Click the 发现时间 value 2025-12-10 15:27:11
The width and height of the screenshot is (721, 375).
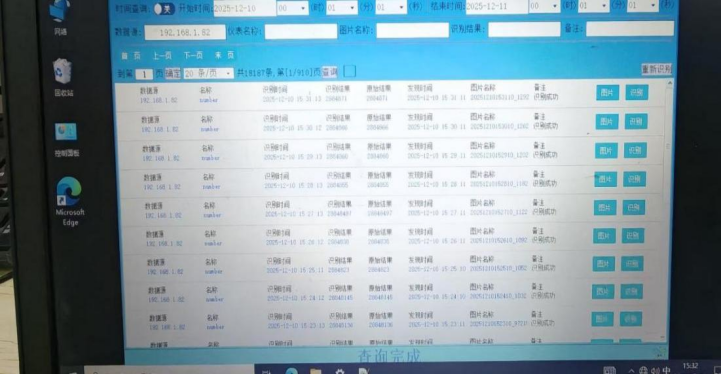pos(436,213)
